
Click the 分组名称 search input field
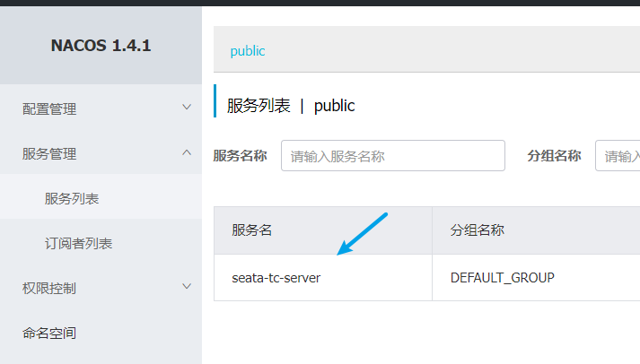coord(619,156)
